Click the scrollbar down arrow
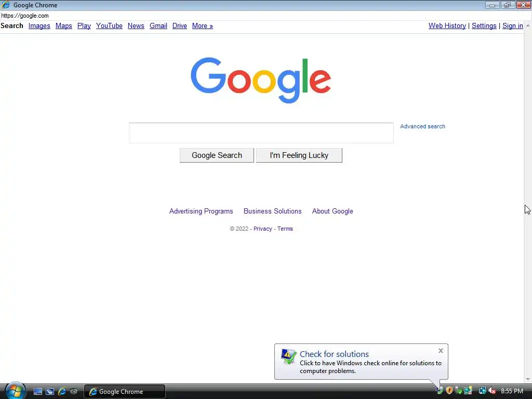The width and height of the screenshot is (532, 399). coord(528,379)
